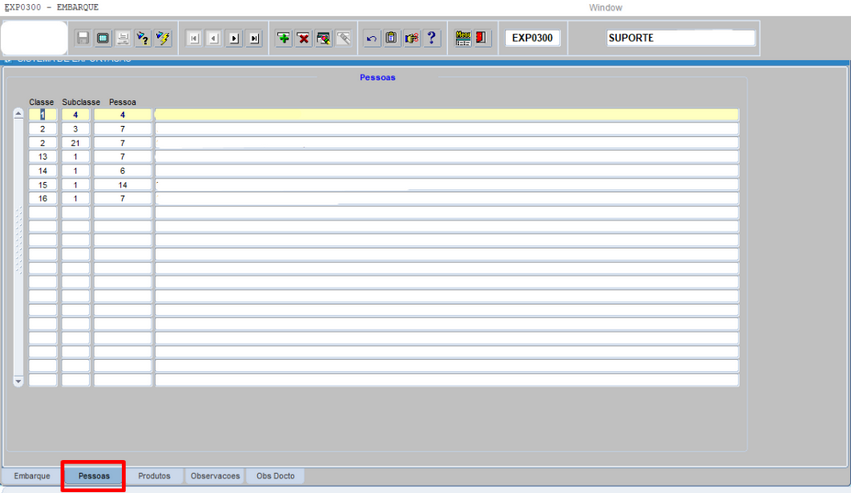
Task: Jump to the last record
Action: click(x=254, y=38)
